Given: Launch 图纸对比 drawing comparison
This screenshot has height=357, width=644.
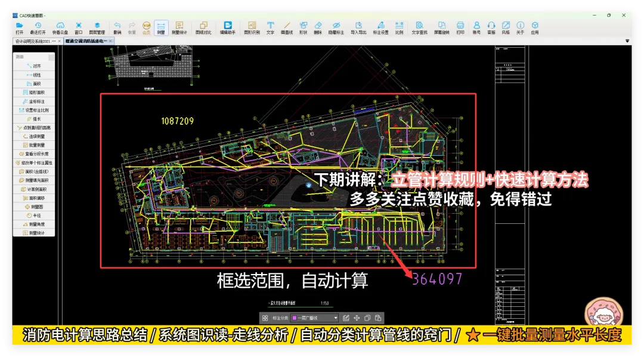Looking at the screenshot, I should coord(203,28).
